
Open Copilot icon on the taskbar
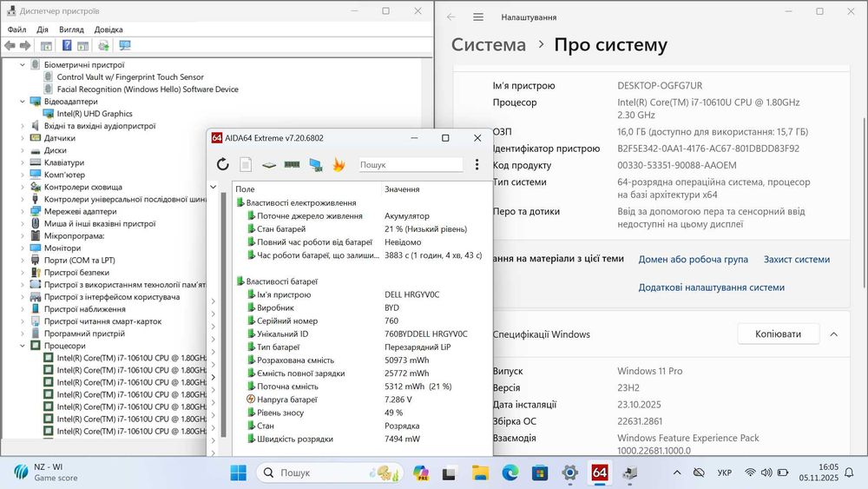(x=421, y=472)
